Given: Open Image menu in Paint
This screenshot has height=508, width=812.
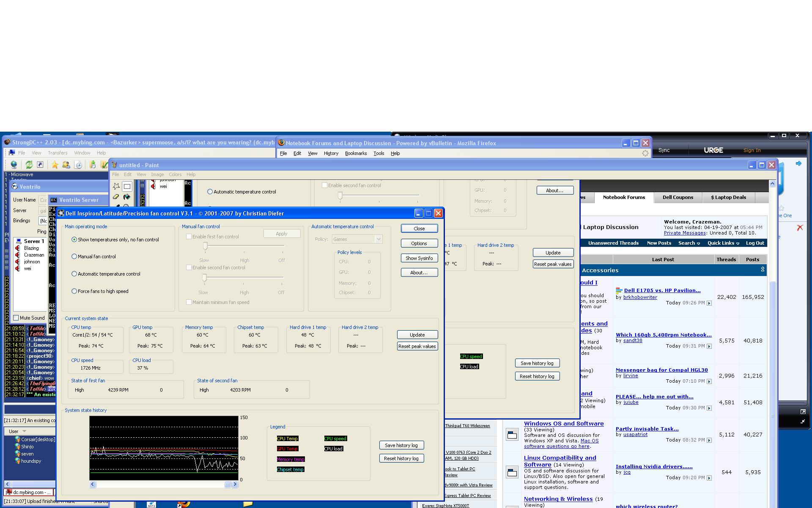Looking at the screenshot, I should pyautogui.click(x=157, y=174).
